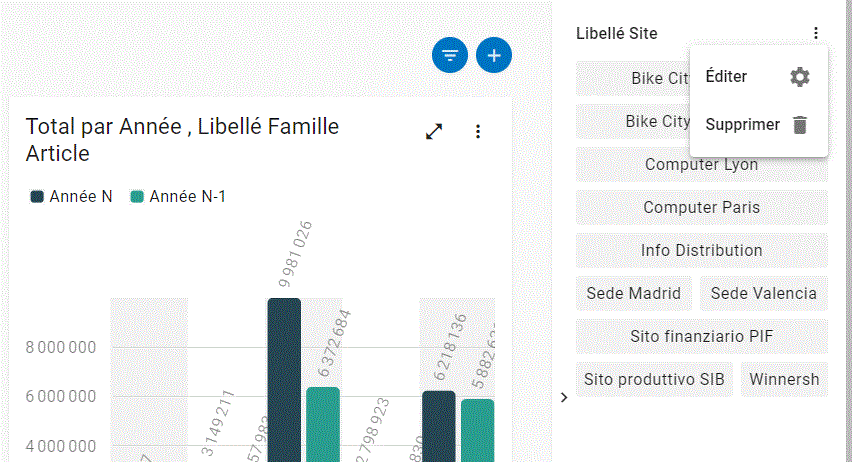852x462 pixels.
Task: Select the Info Distribution filter chip
Action: (701, 250)
